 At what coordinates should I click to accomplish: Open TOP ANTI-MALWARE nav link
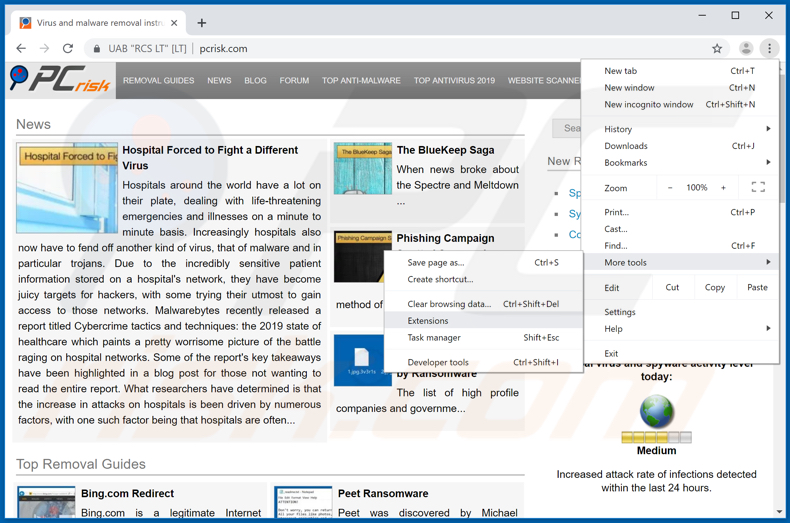pos(361,81)
